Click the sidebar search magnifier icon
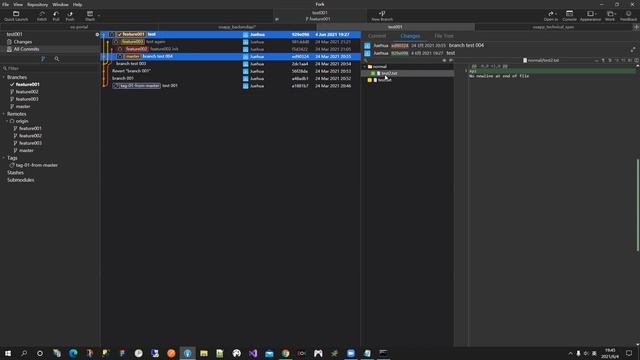This screenshot has height=360, width=640. click(57, 59)
